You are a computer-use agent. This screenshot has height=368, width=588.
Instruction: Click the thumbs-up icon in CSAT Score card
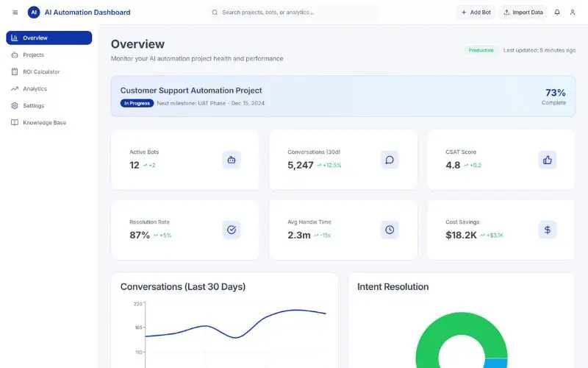click(548, 160)
